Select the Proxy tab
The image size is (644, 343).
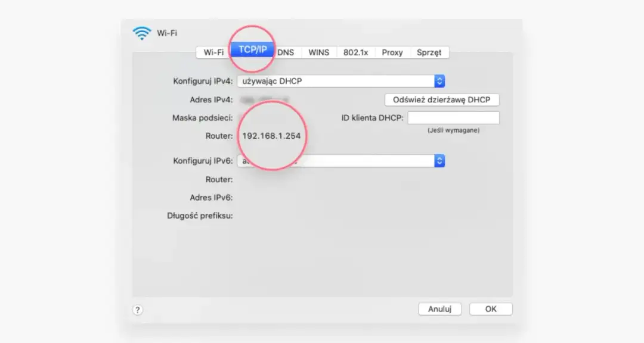(x=392, y=52)
